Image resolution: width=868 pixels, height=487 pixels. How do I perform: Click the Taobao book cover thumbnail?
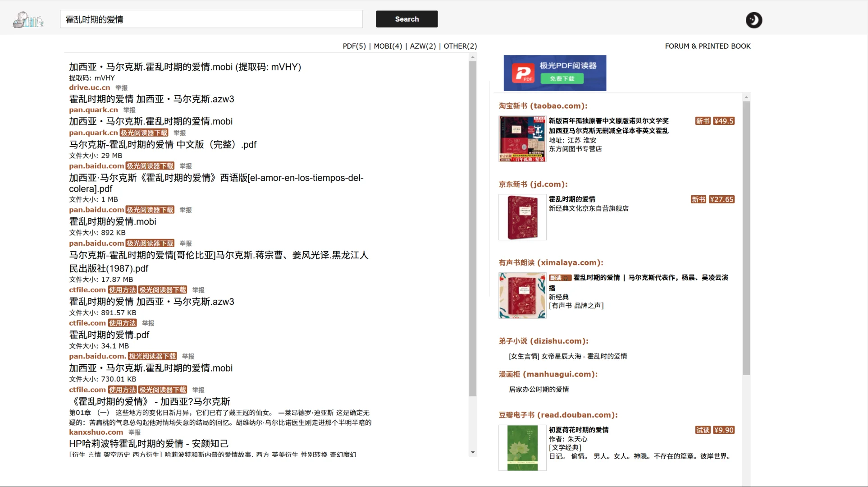[x=522, y=139]
